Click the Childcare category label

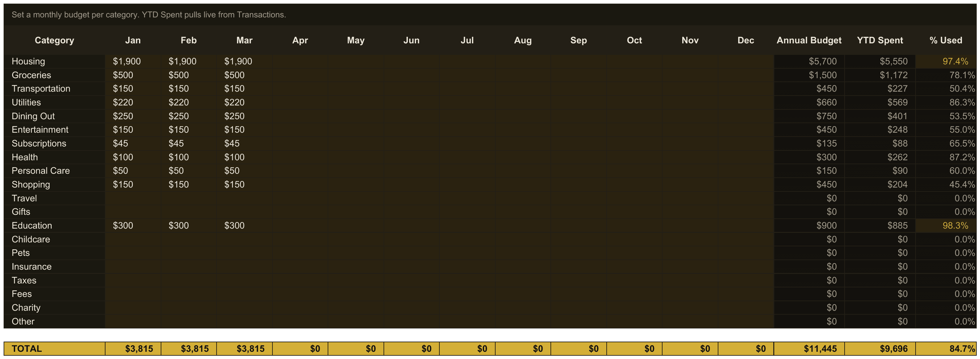click(x=31, y=239)
